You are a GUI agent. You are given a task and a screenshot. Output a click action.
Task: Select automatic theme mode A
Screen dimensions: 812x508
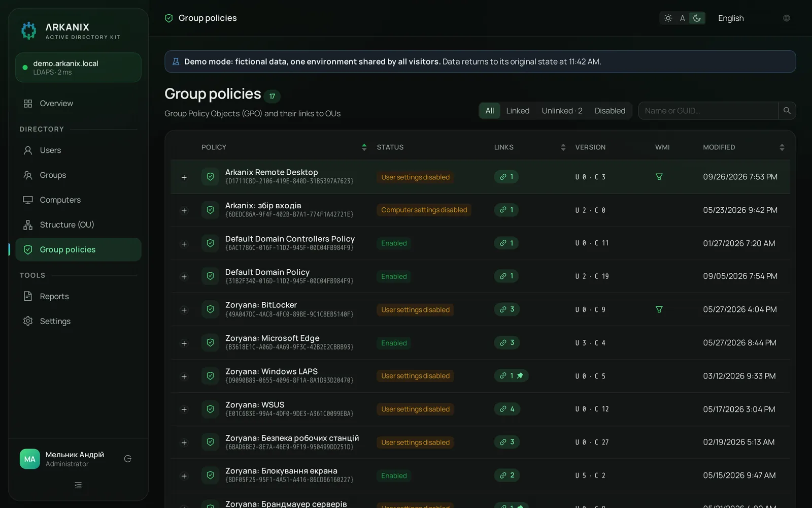(x=683, y=18)
